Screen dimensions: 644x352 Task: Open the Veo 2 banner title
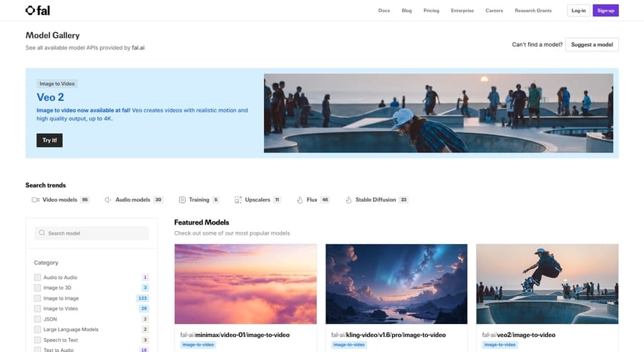[50, 97]
